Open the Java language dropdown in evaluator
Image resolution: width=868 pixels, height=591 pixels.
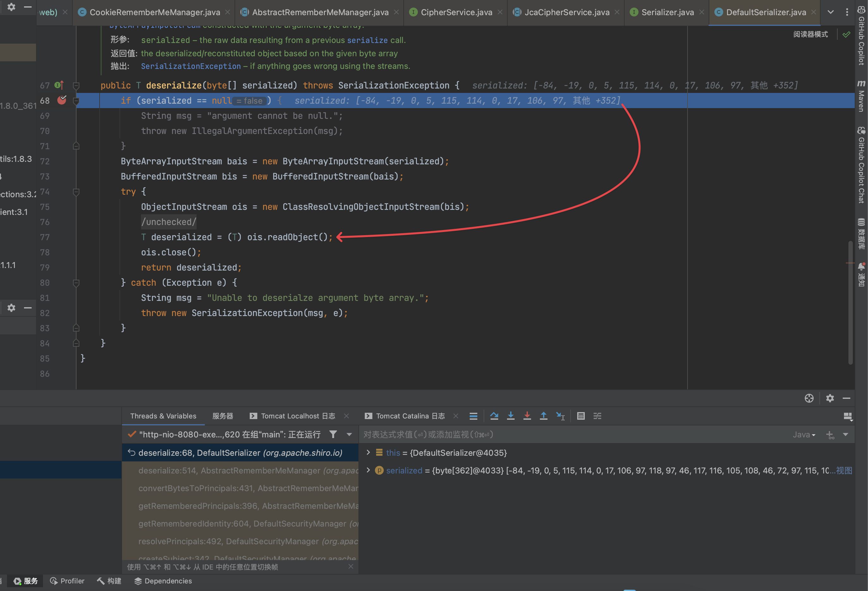pyautogui.click(x=804, y=435)
